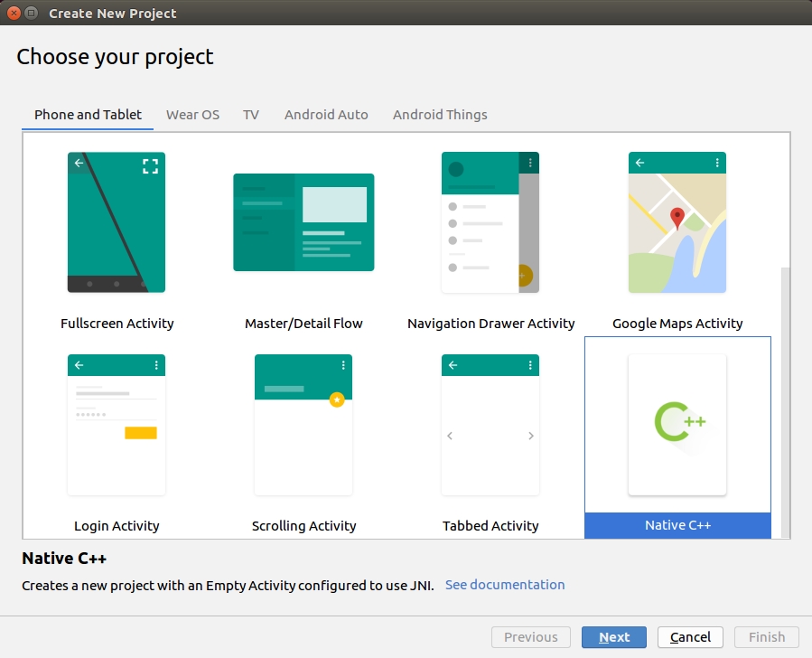
Task: Click the Scrolling Activity label
Action: [x=304, y=526]
